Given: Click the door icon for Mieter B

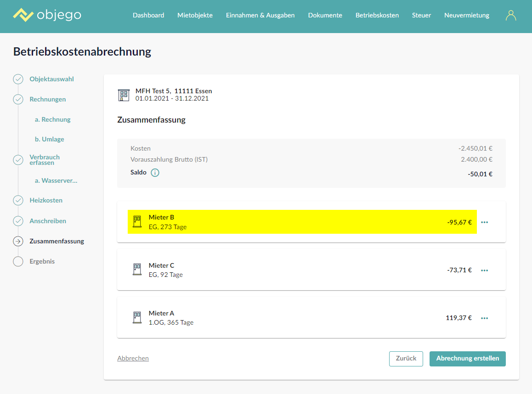Looking at the screenshot, I should (x=137, y=222).
